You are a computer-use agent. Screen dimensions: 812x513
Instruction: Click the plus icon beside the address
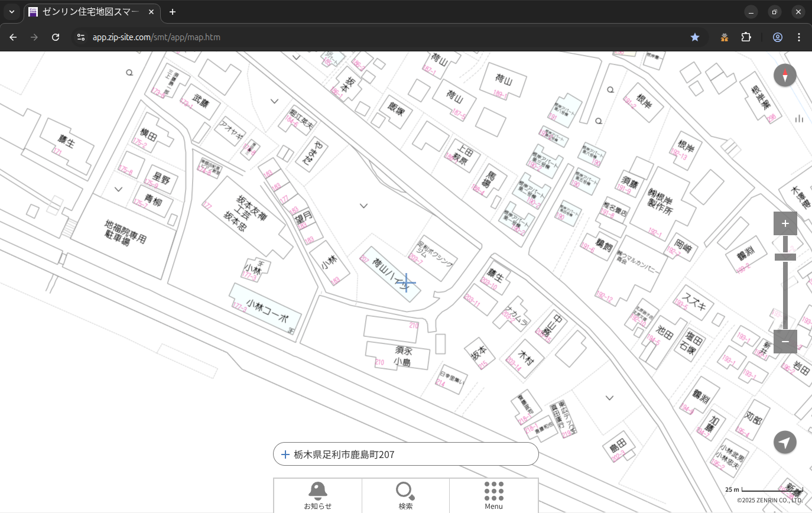coord(285,454)
